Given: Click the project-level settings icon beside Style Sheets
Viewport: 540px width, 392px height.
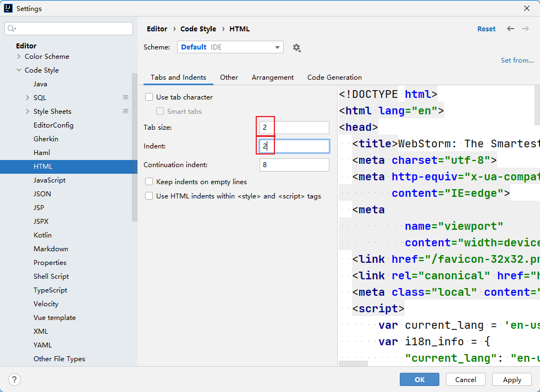Looking at the screenshot, I should (126, 111).
